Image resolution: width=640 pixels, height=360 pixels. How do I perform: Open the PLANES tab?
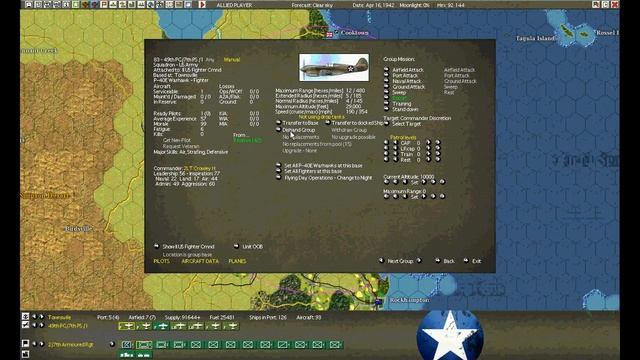point(237,261)
